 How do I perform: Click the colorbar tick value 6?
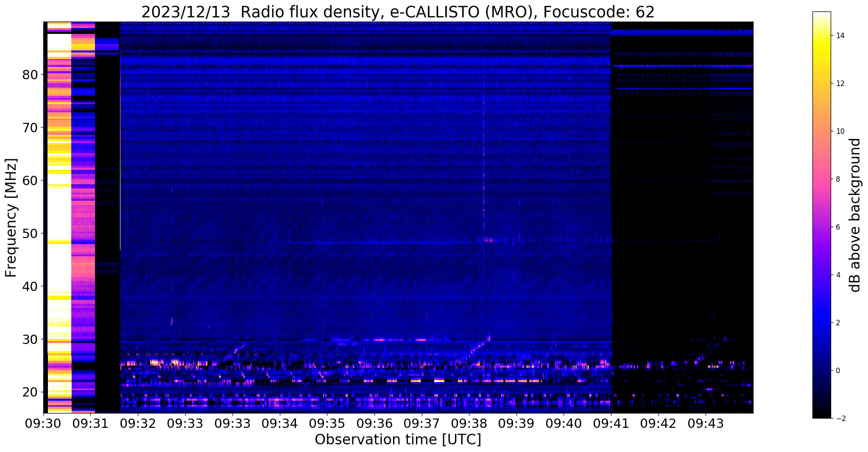(x=837, y=227)
